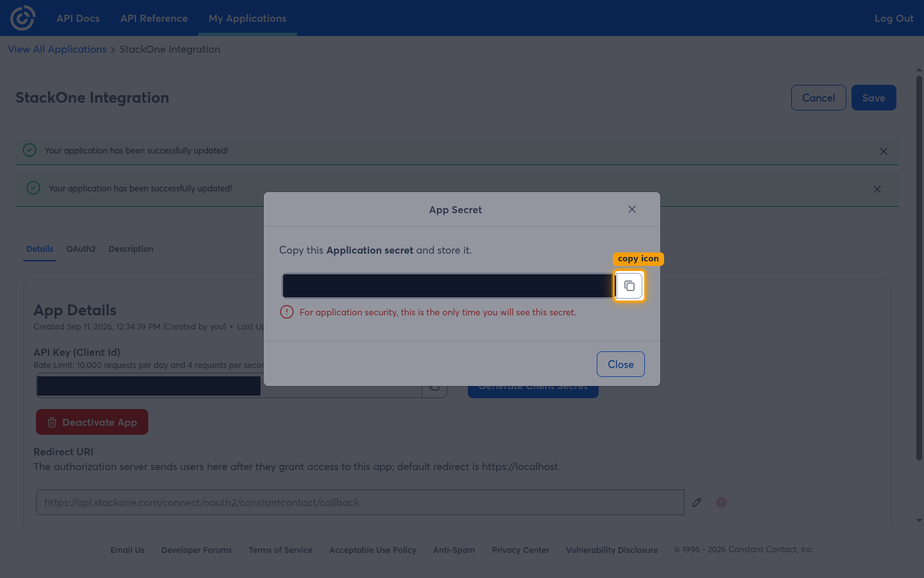Click the Close button in the App Secret dialog

620,364
